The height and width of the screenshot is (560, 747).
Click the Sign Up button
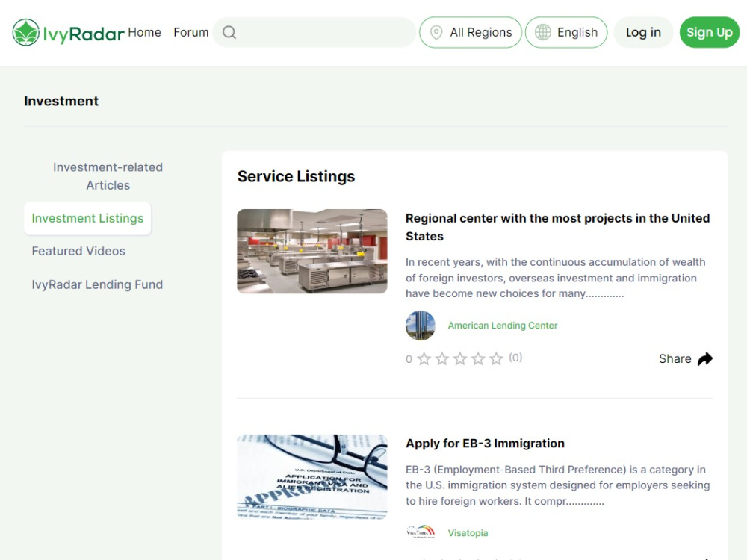(x=710, y=32)
